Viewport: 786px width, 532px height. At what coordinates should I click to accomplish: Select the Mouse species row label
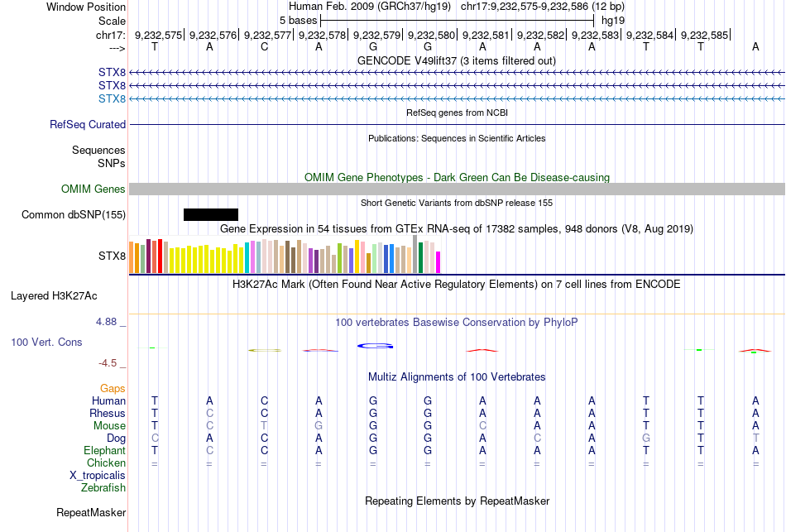(109, 426)
